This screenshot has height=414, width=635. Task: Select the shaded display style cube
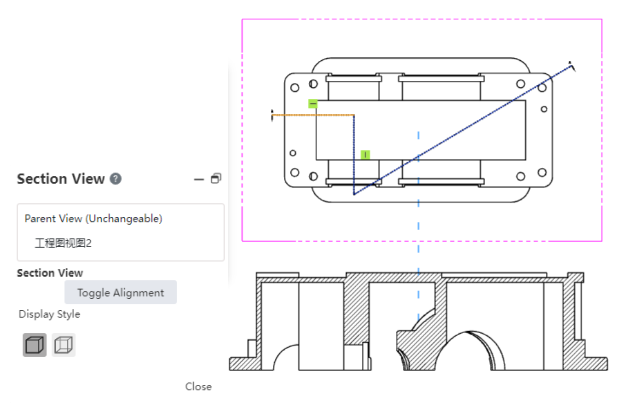click(x=34, y=345)
